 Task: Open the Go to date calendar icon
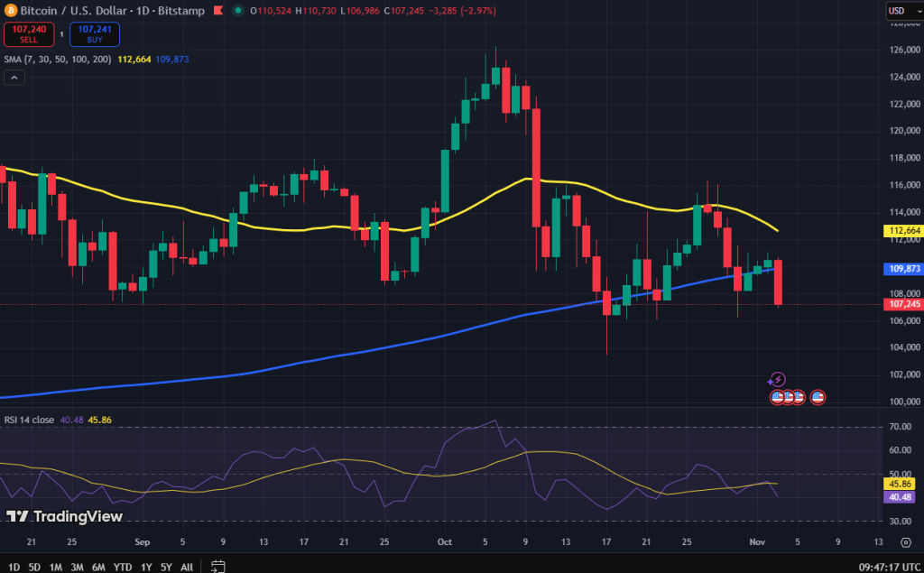(x=218, y=567)
